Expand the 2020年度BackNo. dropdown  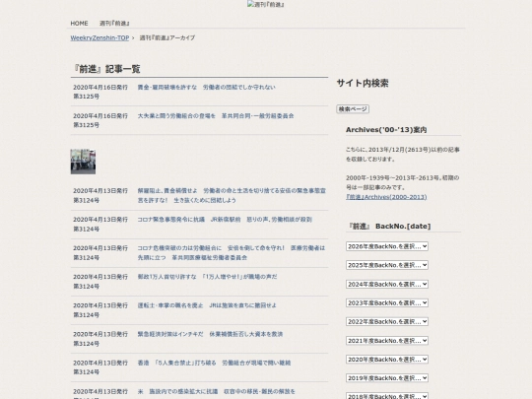(x=387, y=360)
